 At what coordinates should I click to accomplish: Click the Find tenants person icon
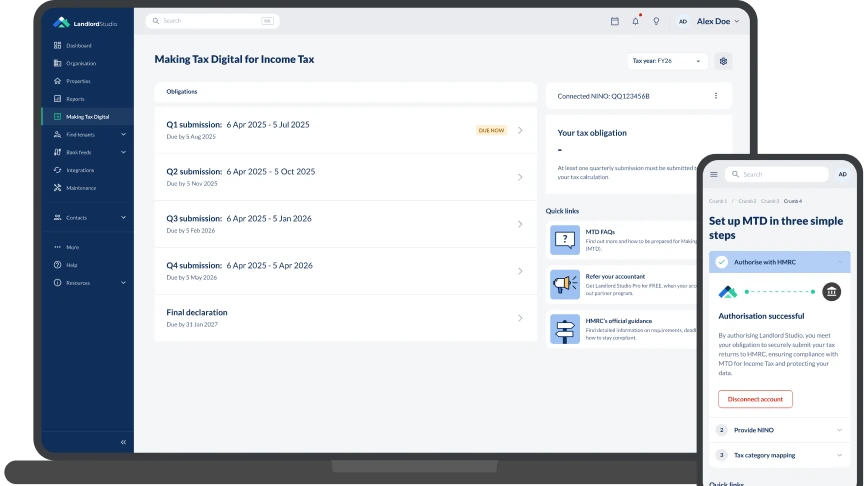pos(57,134)
